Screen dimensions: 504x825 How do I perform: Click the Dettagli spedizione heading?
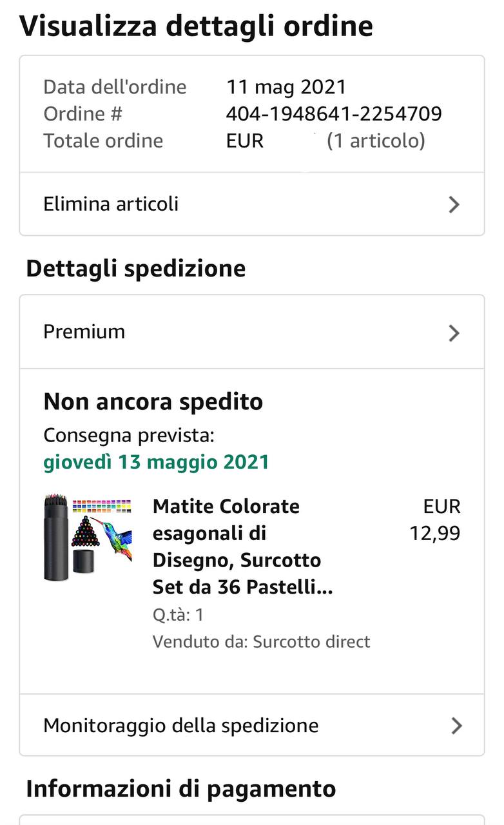[136, 269]
